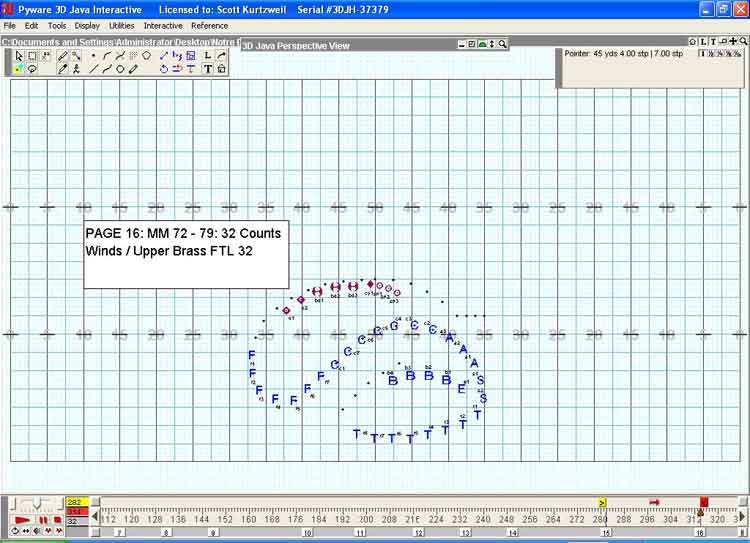Screen dimensions: 750x543
Task: Open the File menu
Action: pos(10,25)
